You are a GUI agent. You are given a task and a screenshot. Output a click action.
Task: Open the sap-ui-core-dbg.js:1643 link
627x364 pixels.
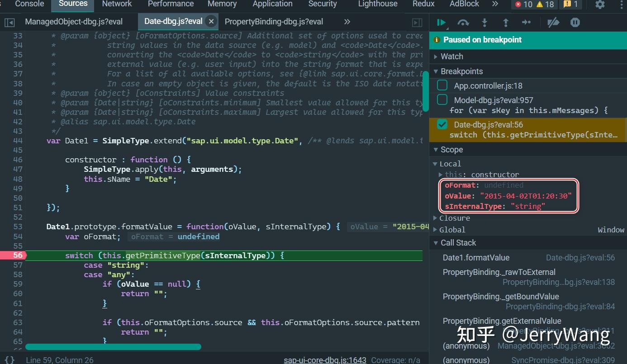click(x=325, y=359)
